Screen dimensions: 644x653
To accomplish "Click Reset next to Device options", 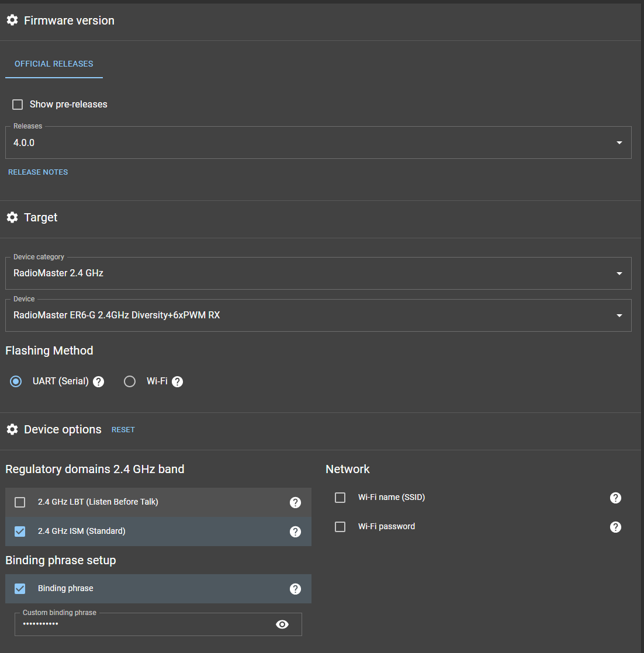I will 123,429.
